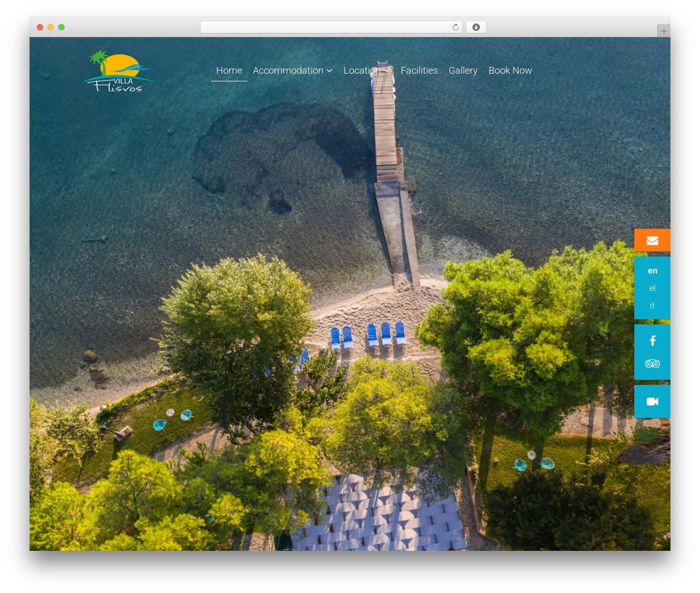Open the browser downloads button
700x593 pixels.
coord(476,27)
